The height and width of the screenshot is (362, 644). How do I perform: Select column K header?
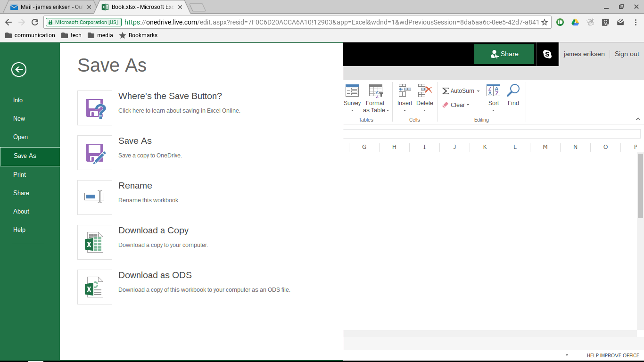click(485, 147)
